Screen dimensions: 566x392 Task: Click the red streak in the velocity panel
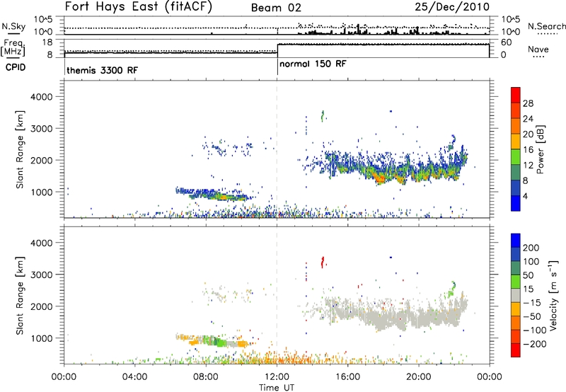tap(323, 262)
